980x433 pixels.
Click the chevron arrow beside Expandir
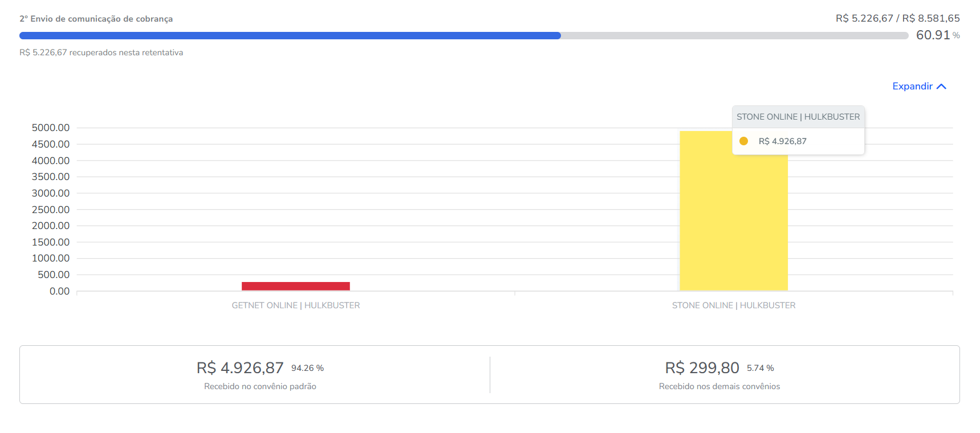(x=941, y=87)
